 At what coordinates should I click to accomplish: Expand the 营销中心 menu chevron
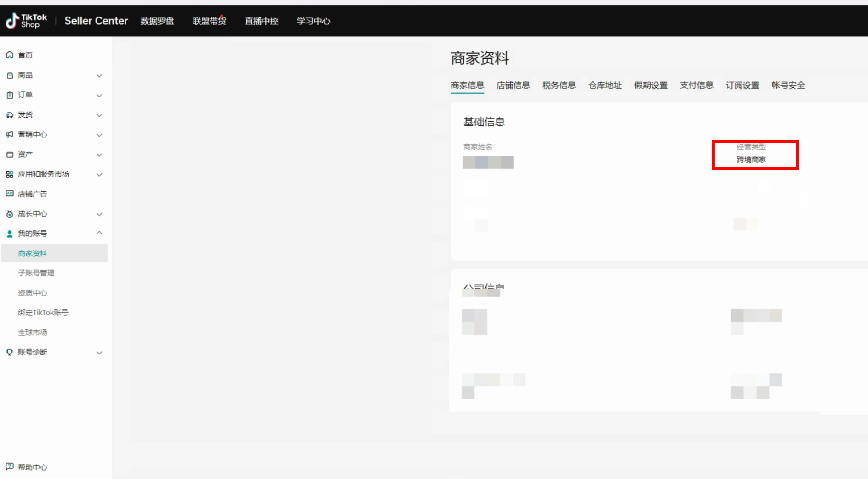pyautogui.click(x=99, y=135)
